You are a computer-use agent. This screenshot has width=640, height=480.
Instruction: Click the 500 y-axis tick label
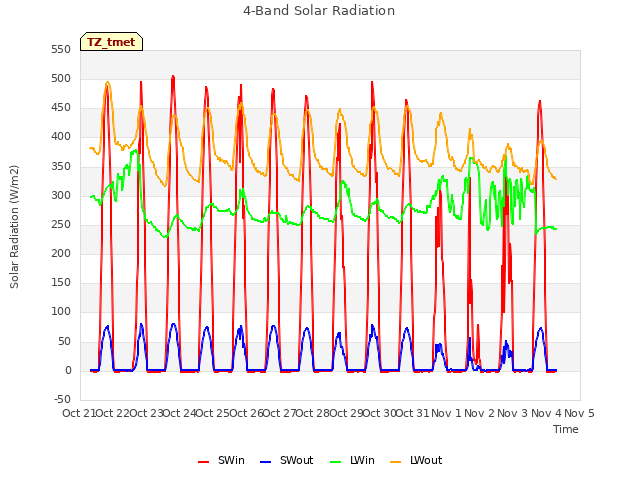point(61,78)
